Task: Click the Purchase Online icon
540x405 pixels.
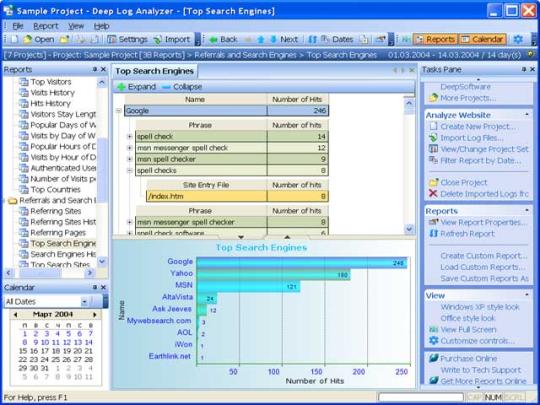Action: [x=434, y=358]
